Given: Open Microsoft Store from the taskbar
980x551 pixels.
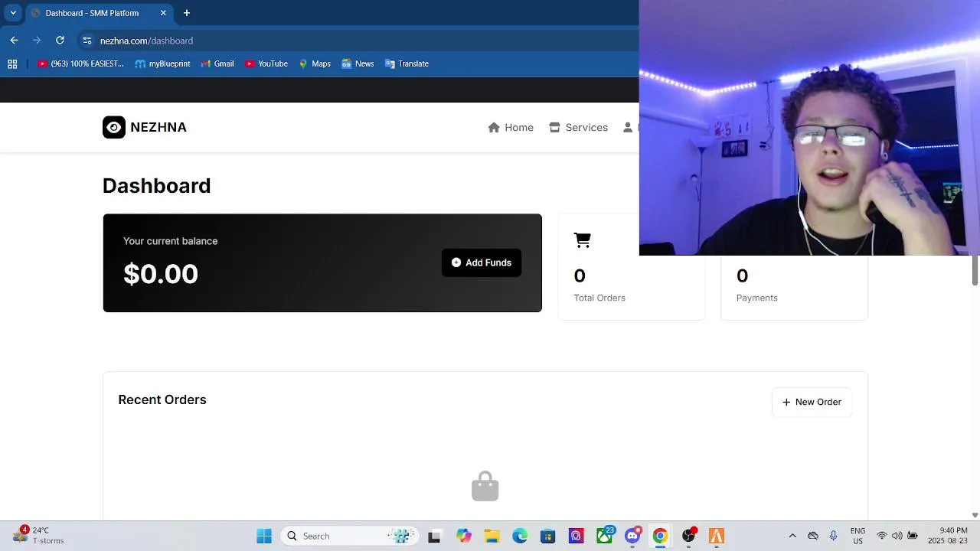Looking at the screenshot, I should (547, 536).
